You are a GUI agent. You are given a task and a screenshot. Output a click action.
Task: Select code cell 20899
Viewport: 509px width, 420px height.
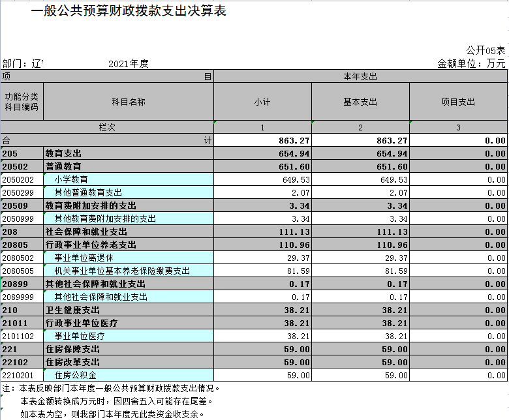coord(22,284)
